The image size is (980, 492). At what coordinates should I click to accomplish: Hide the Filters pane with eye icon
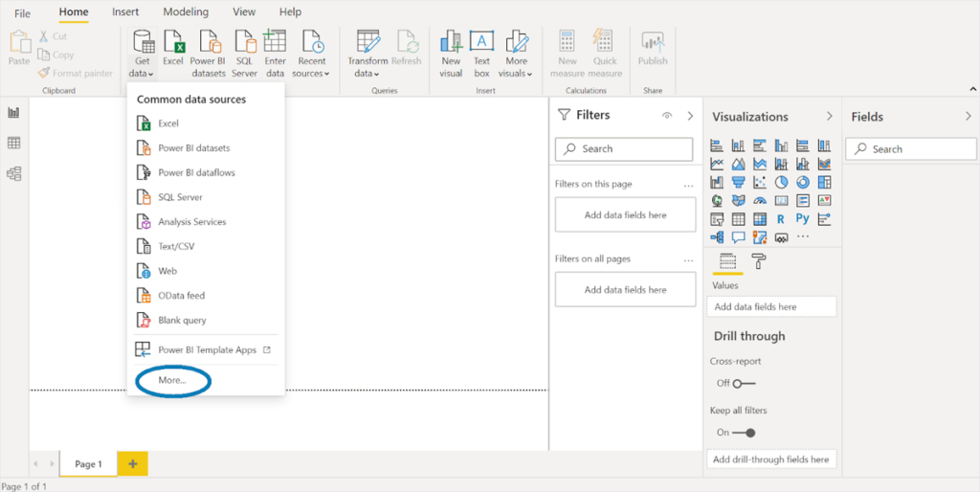pyautogui.click(x=667, y=116)
